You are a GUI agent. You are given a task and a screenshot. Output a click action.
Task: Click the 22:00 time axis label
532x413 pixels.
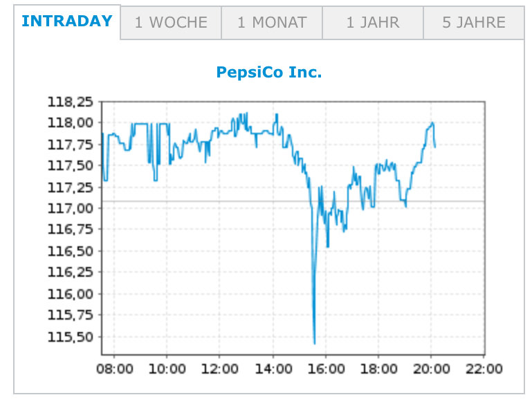coord(484,369)
